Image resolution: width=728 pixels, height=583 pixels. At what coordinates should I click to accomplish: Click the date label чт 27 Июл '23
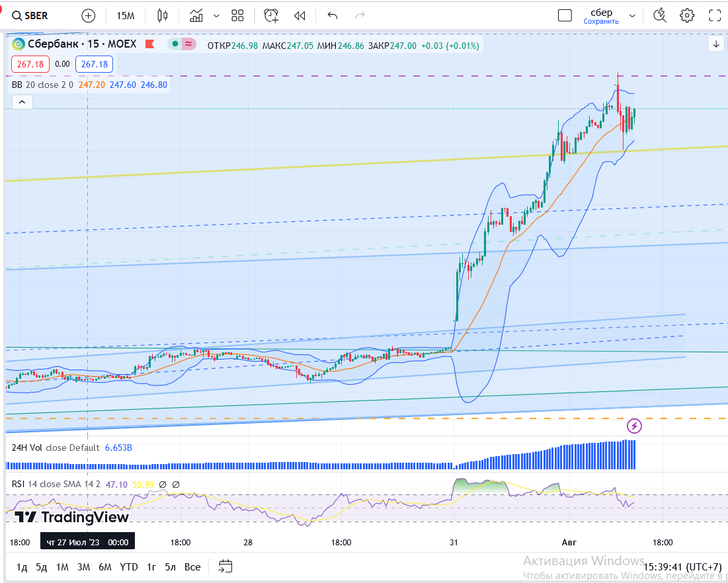pyautogui.click(x=87, y=542)
